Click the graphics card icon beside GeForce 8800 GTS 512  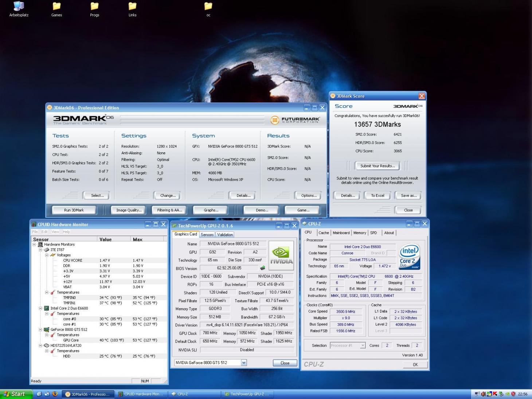pos(47,329)
